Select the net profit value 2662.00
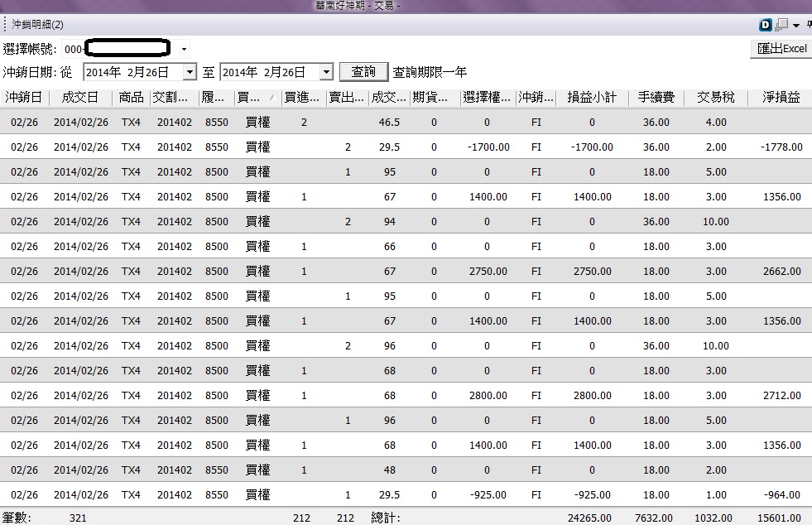812x525 pixels. [x=782, y=272]
